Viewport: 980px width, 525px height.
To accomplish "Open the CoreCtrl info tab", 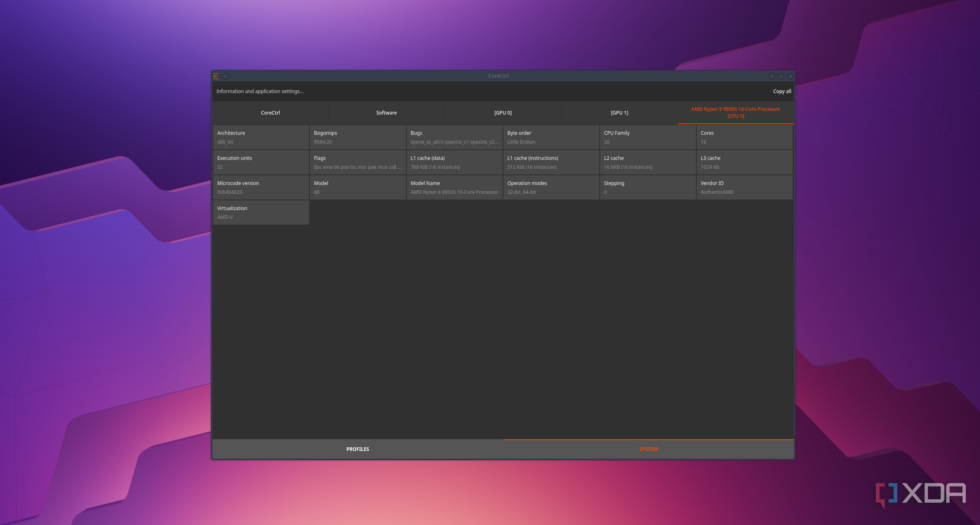I will 270,113.
